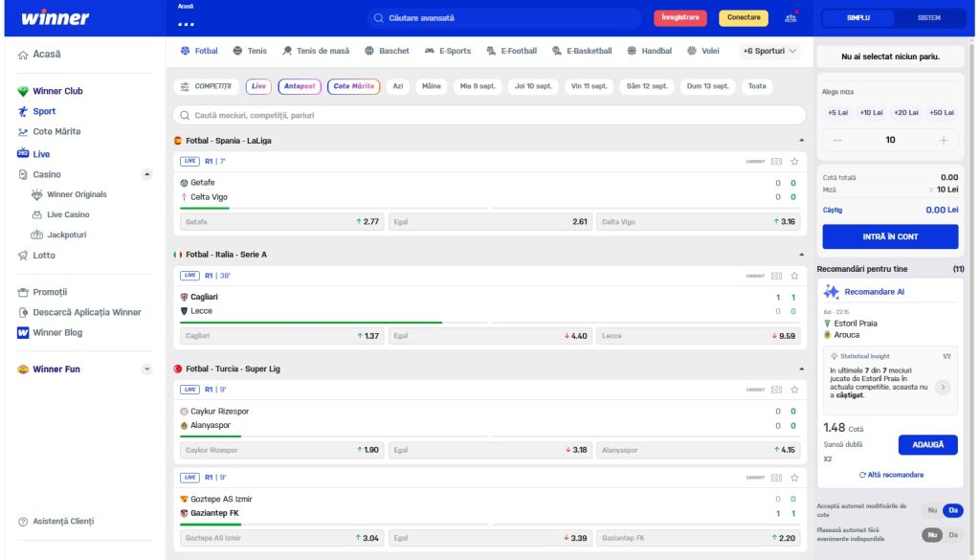Click the Promoții gift icon
This screenshot has width=980, height=560.
click(x=23, y=292)
